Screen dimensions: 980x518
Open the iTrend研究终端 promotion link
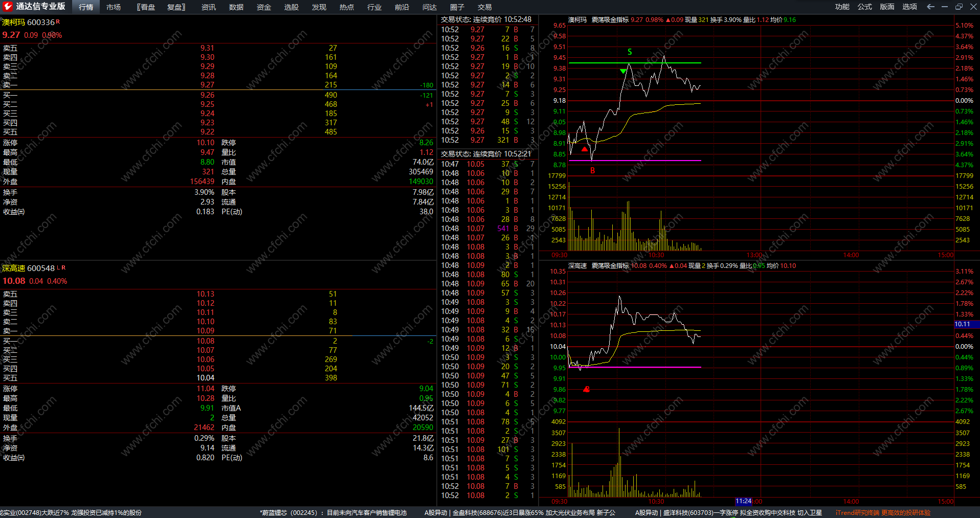click(883, 513)
